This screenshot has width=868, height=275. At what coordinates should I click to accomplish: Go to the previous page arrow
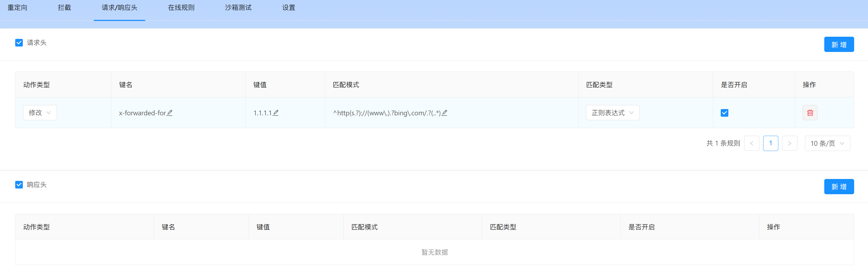point(751,143)
